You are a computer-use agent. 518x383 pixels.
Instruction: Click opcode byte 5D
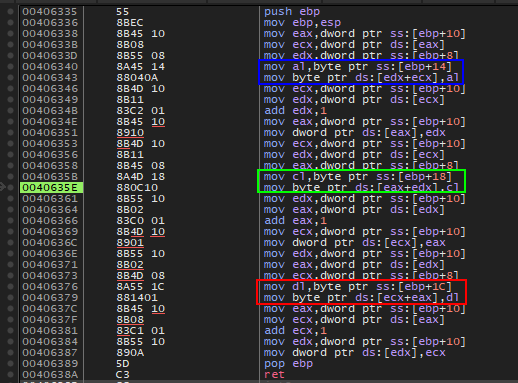point(123,364)
